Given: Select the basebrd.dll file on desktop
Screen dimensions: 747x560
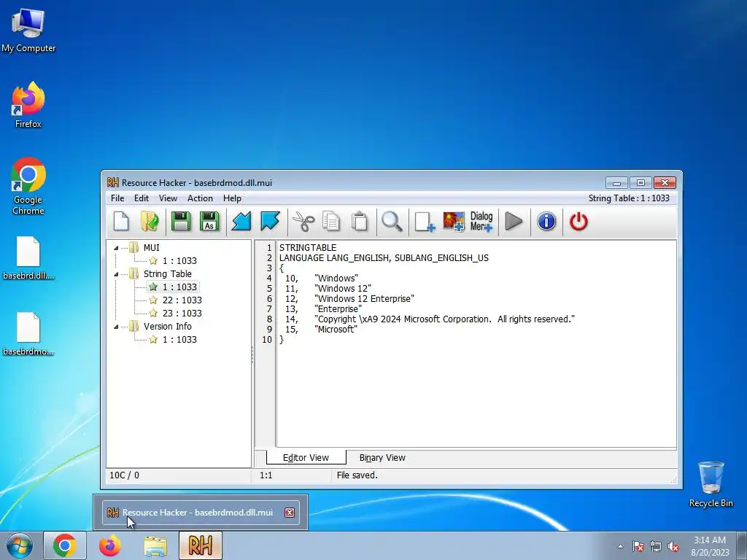Looking at the screenshot, I should [28, 258].
